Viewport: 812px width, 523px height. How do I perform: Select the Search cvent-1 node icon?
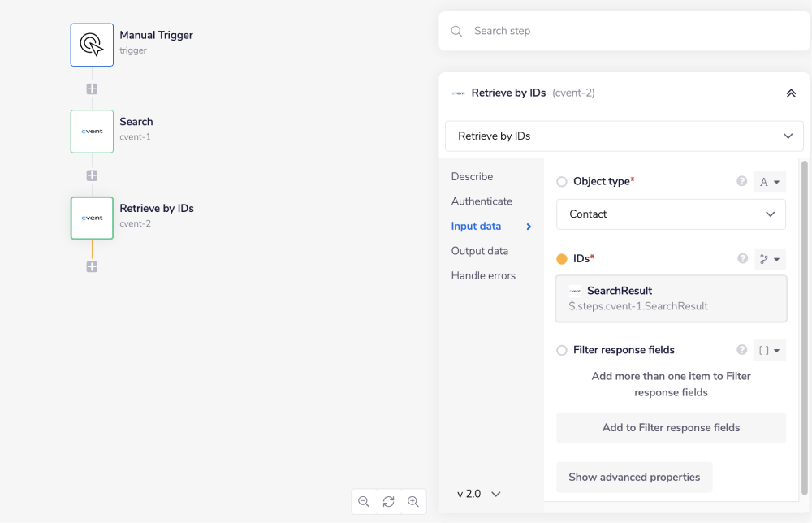click(x=92, y=132)
